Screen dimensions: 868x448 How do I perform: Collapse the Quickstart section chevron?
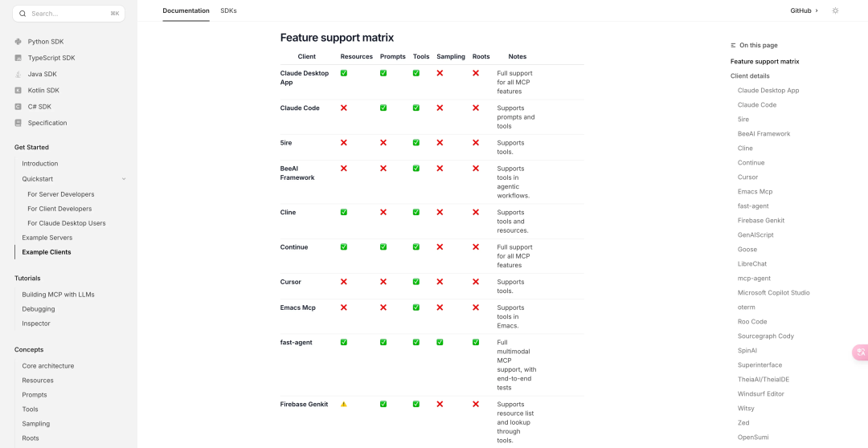pos(124,179)
